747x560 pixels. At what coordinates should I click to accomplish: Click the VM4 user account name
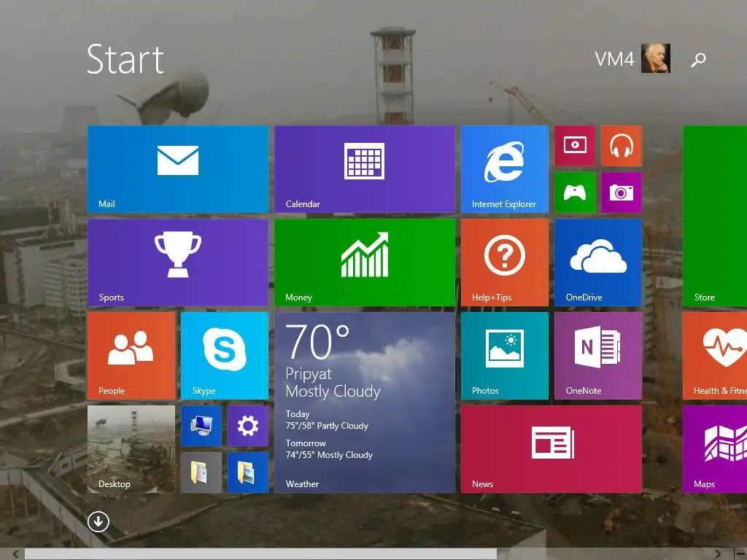[614, 59]
